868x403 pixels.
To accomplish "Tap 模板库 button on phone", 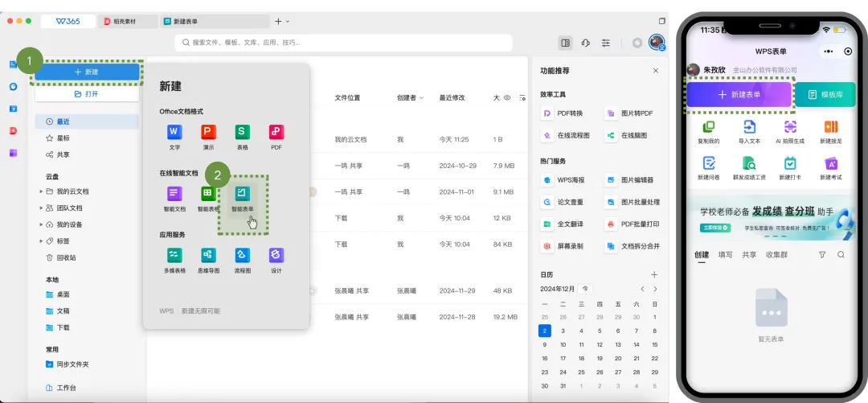I will 825,95.
